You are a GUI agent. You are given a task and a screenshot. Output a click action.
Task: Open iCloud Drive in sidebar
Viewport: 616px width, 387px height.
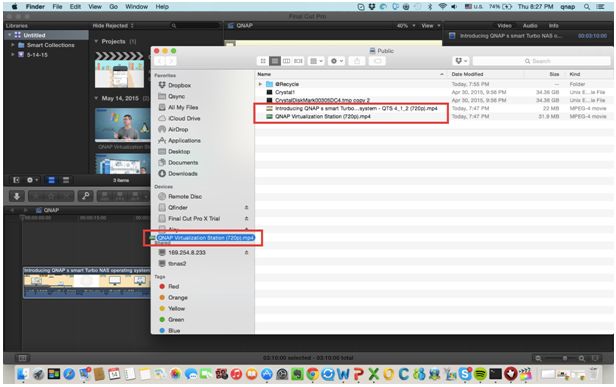[184, 118]
